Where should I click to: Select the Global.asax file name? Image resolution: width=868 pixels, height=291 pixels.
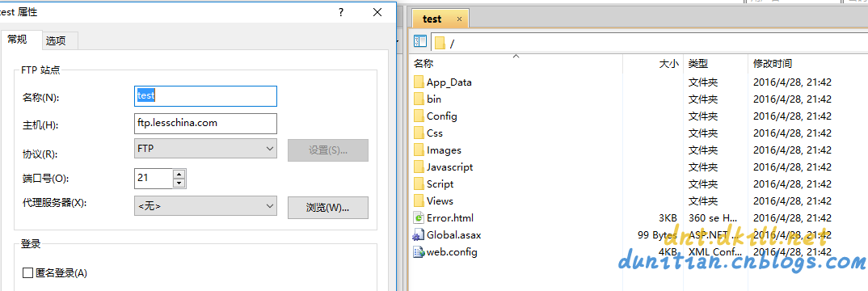click(x=454, y=235)
